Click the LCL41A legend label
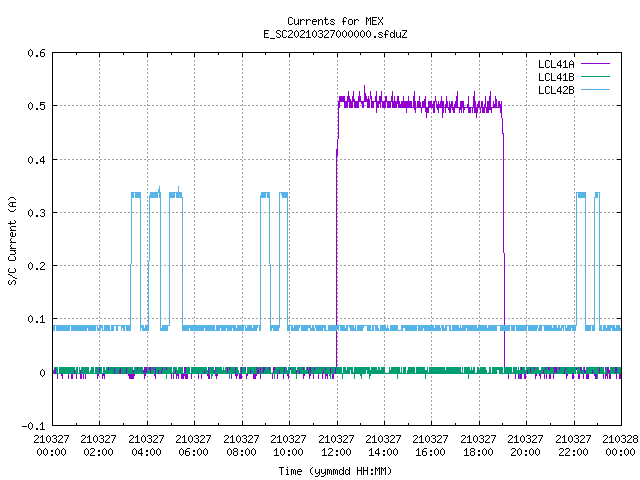The height and width of the screenshot is (480, 640). (x=556, y=64)
